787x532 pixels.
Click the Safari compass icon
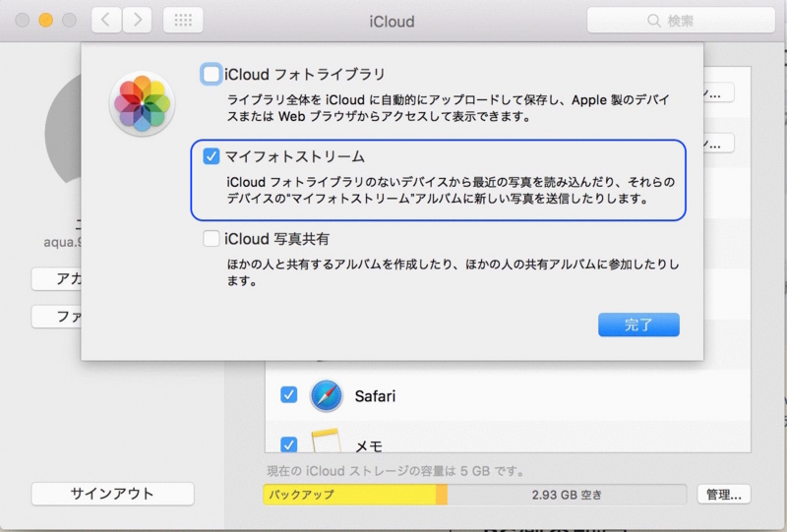[327, 395]
